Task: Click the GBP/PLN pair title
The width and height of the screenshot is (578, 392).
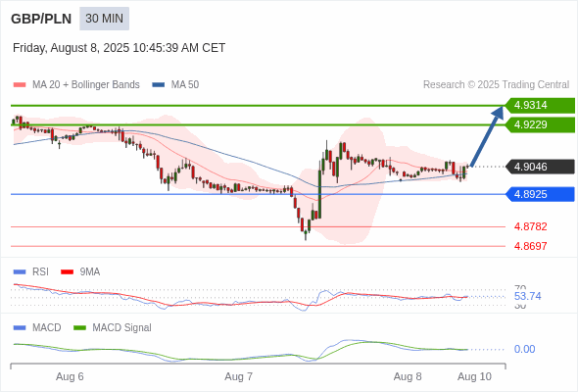Action: 41,19
